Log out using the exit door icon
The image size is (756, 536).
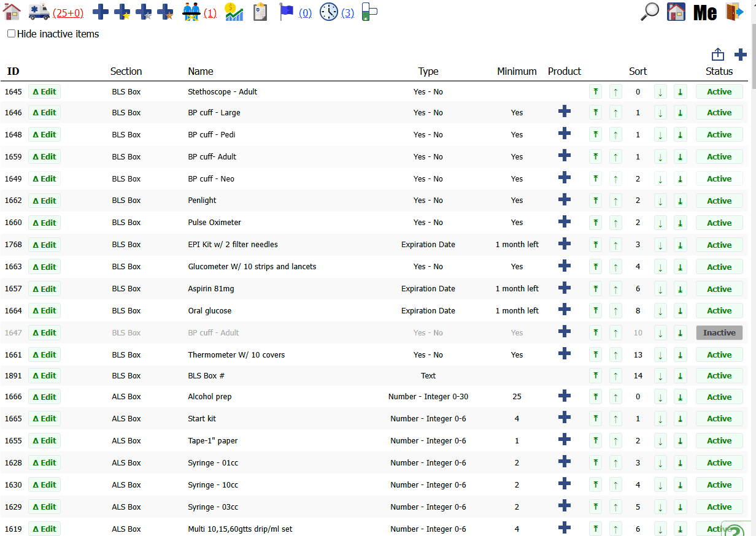pos(734,12)
